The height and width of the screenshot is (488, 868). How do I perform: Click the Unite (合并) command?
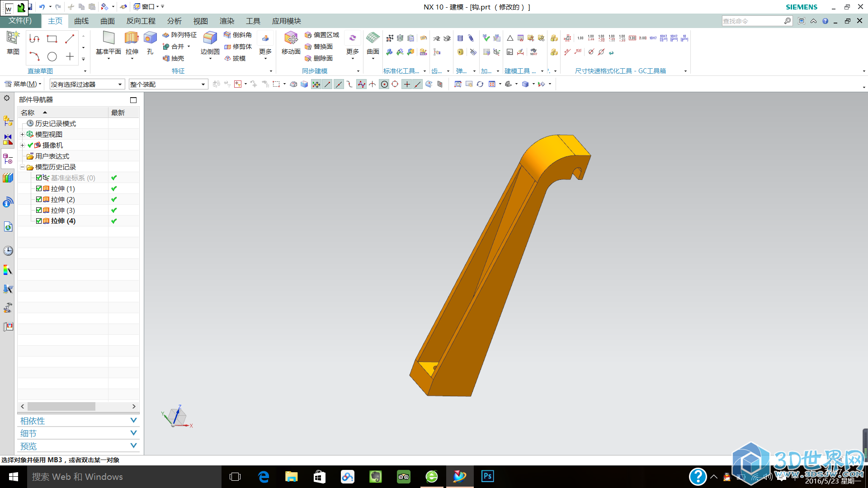174,47
